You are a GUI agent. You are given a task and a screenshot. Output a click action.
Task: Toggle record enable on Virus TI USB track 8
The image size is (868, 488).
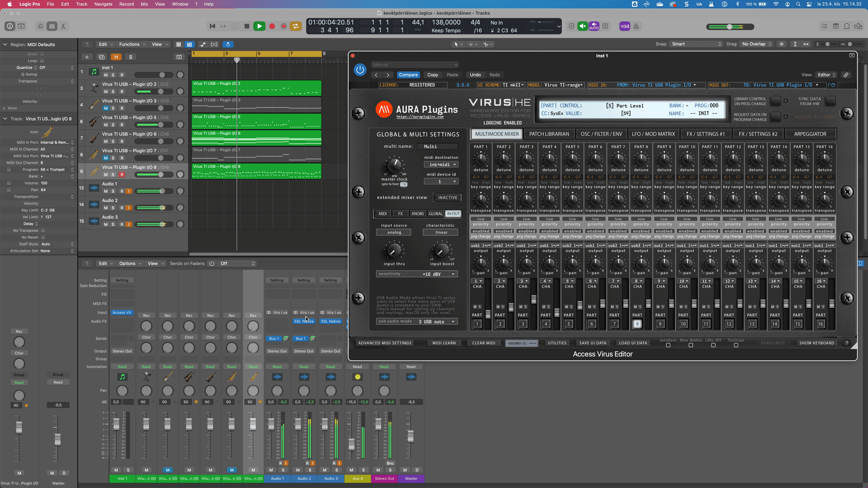point(122,175)
